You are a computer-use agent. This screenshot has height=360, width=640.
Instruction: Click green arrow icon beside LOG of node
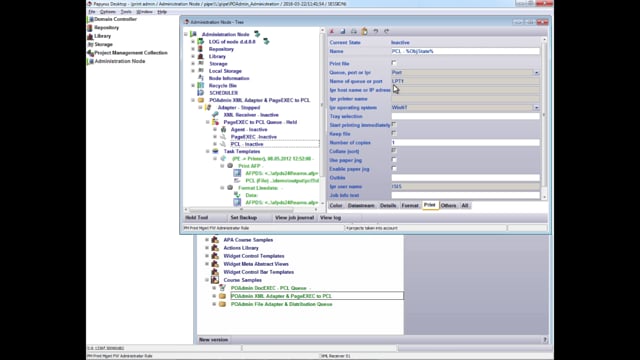pos(266,41)
